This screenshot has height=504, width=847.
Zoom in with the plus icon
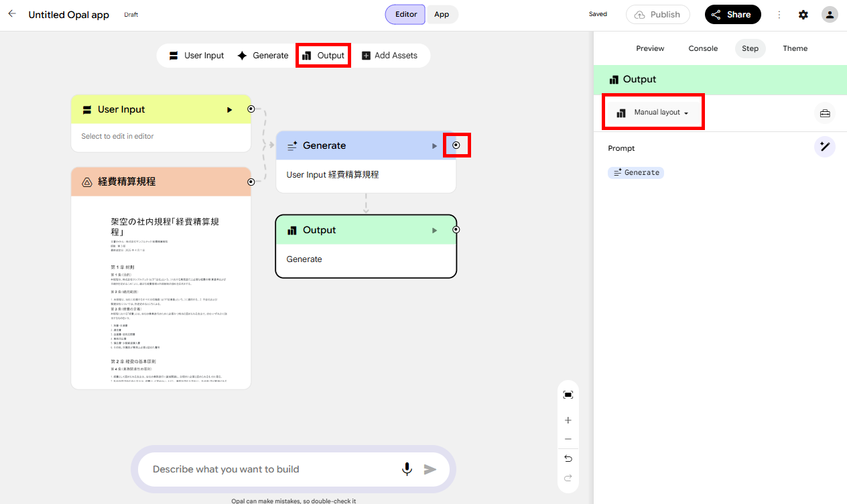[x=568, y=420]
